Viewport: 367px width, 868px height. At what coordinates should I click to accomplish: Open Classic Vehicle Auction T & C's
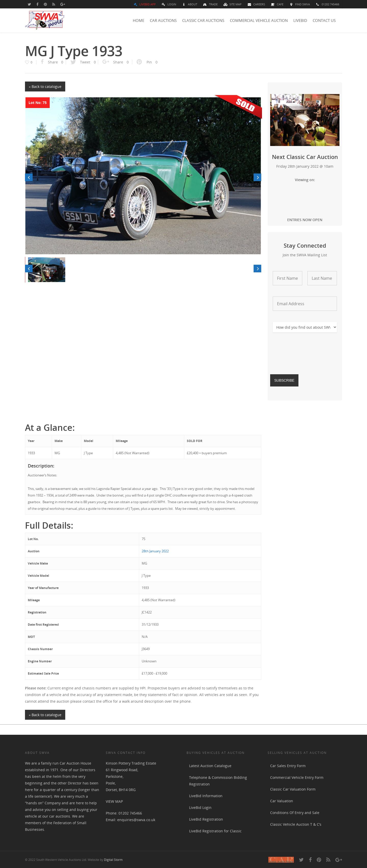pyautogui.click(x=296, y=824)
